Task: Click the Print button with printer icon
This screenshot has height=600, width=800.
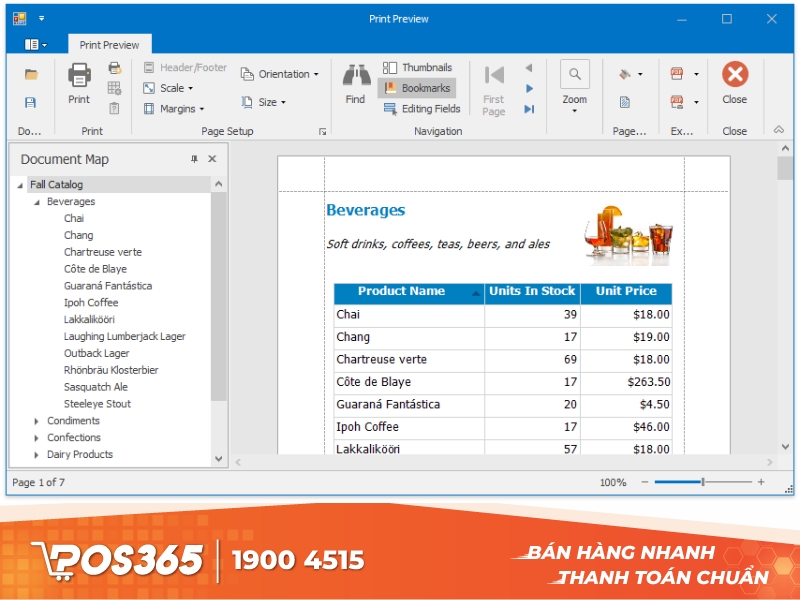Action: (79, 82)
